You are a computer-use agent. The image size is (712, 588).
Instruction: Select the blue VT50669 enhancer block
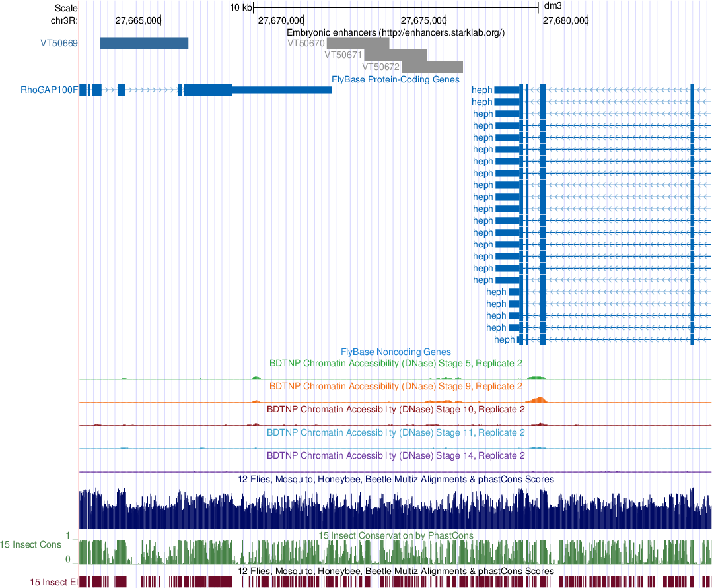[x=144, y=43]
